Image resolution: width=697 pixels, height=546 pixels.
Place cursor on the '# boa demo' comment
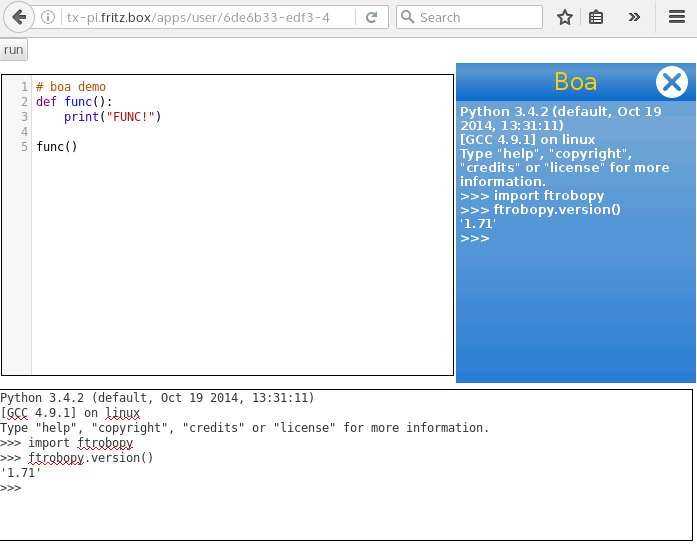click(x=71, y=87)
